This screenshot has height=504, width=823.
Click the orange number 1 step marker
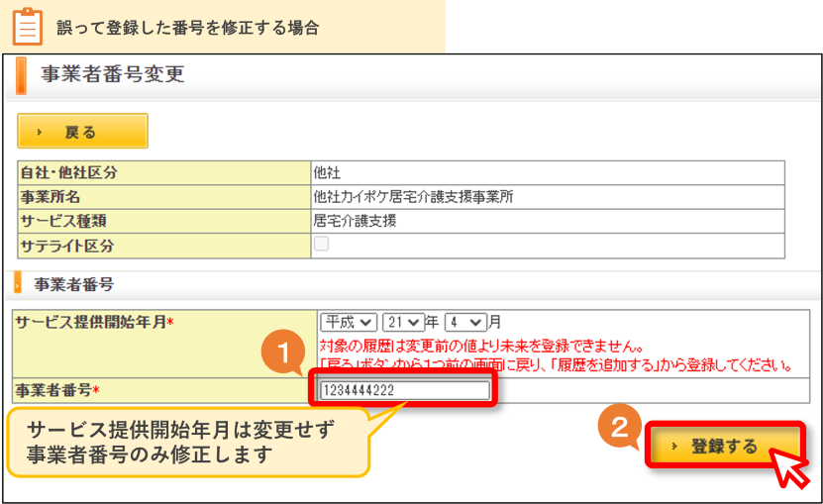point(283,352)
